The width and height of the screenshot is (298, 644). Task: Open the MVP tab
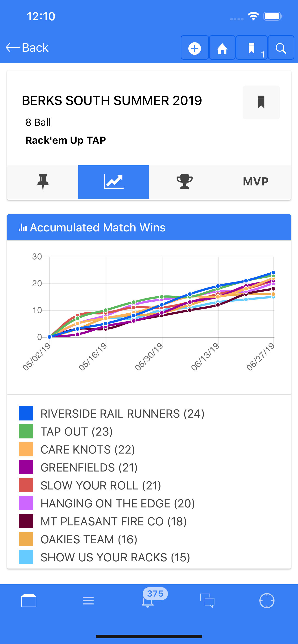click(x=256, y=182)
